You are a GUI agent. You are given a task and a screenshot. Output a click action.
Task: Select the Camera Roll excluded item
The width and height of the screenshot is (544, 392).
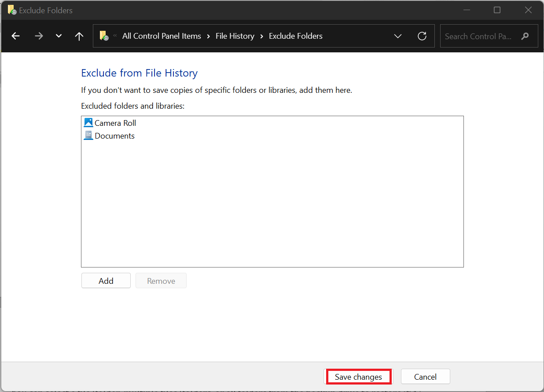pyautogui.click(x=110, y=123)
